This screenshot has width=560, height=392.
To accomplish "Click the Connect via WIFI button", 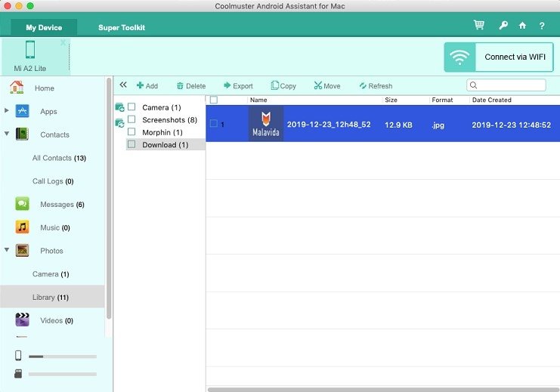I will click(x=499, y=57).
